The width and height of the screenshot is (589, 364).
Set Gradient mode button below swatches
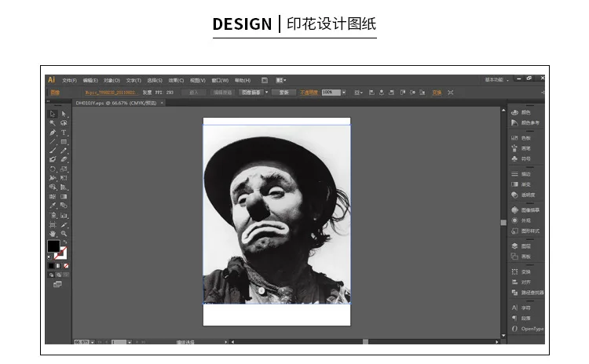[x=59, y=266]
